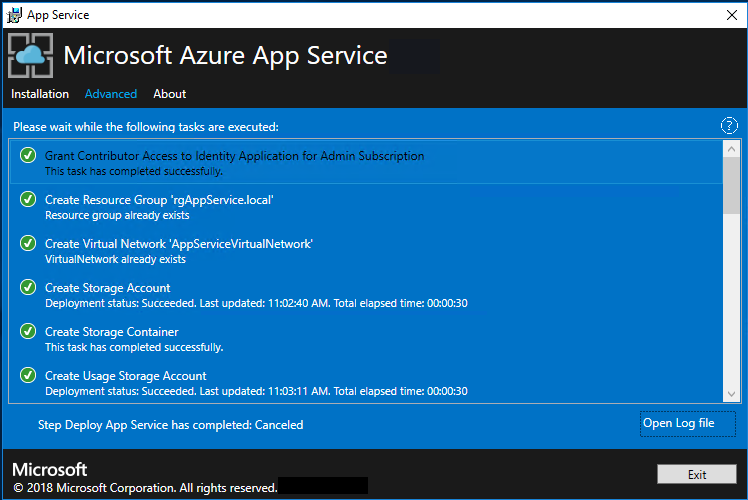Click checkmark icon for Grant Contributor Access task
This screenshot has height=500, width=748.
28,156
